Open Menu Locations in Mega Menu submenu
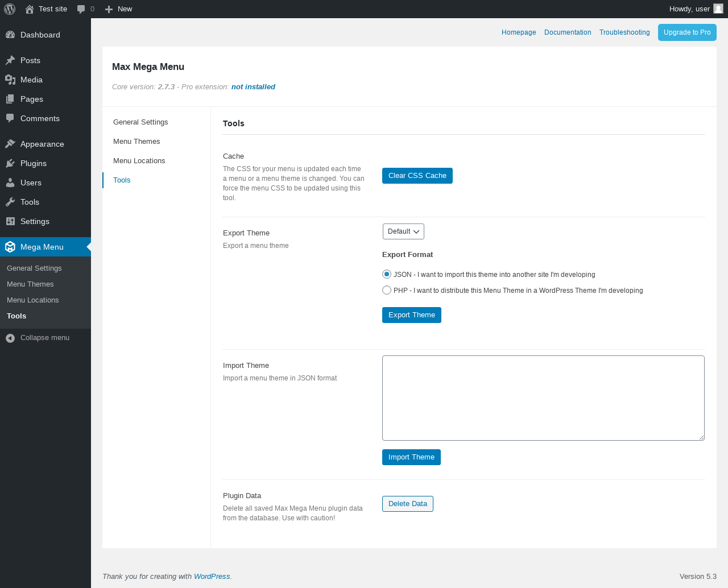The height and width of the screenshot is (588, 728). point(33,300)
